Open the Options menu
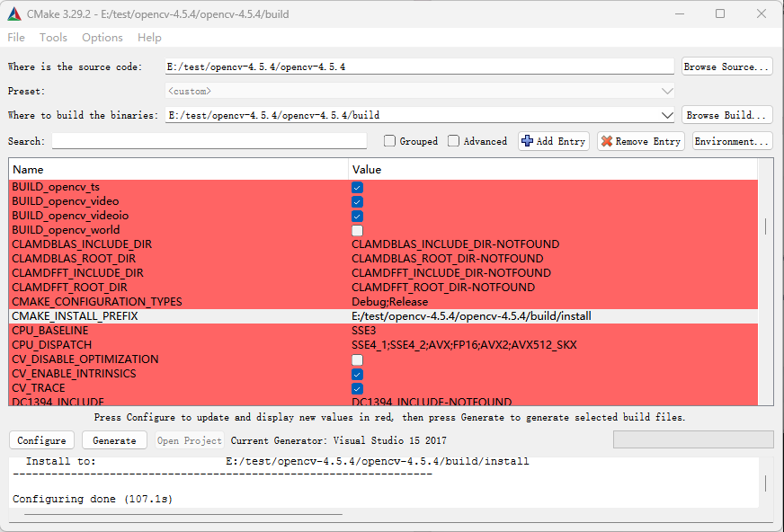This screenshot has height=532, width=784. pos(102,37)
